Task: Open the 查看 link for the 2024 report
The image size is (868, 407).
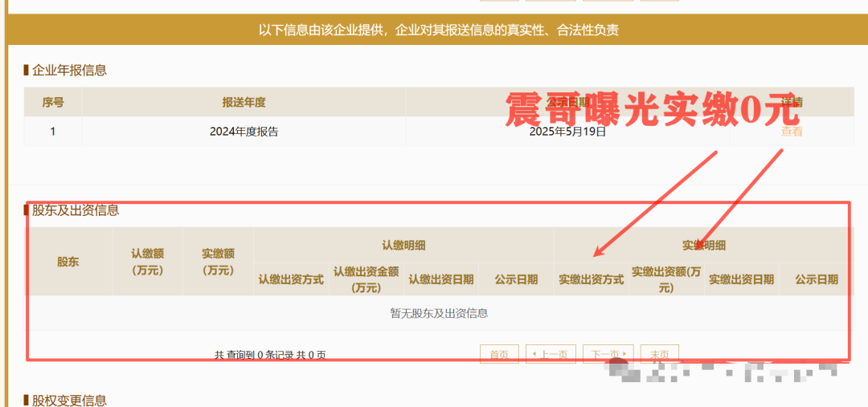Action: pos(792,132)
